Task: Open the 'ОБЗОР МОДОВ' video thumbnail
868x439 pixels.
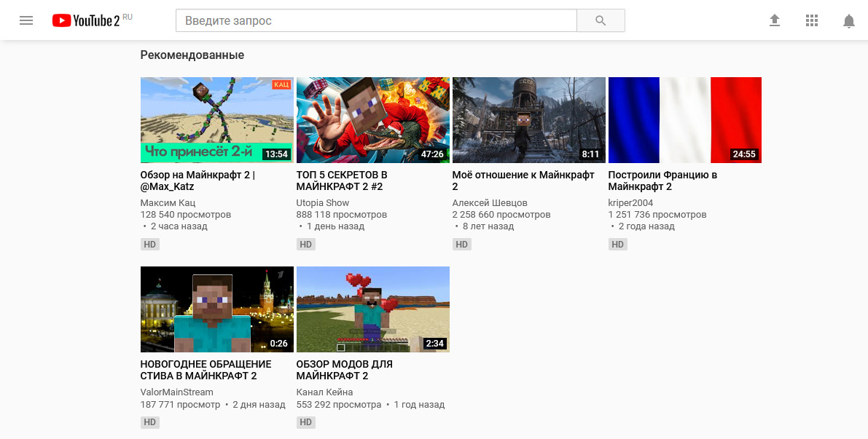Action: pyautogui.click(x=373, y=309)
